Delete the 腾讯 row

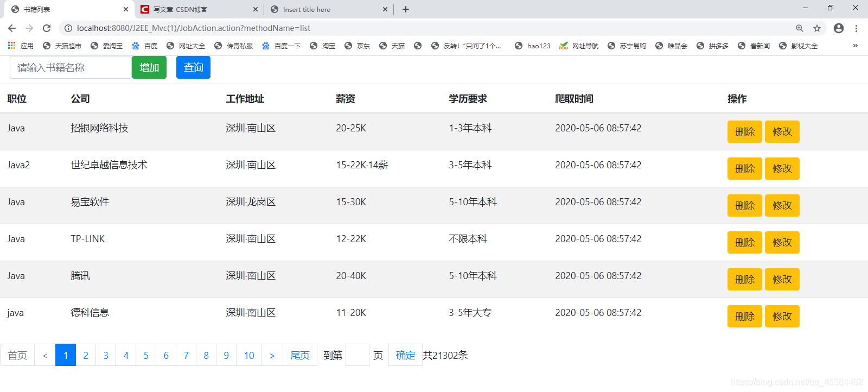tap(745, 279)
